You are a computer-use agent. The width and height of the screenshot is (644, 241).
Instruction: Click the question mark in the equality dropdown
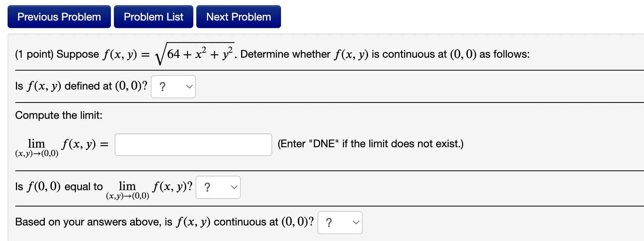coord(207,187)
